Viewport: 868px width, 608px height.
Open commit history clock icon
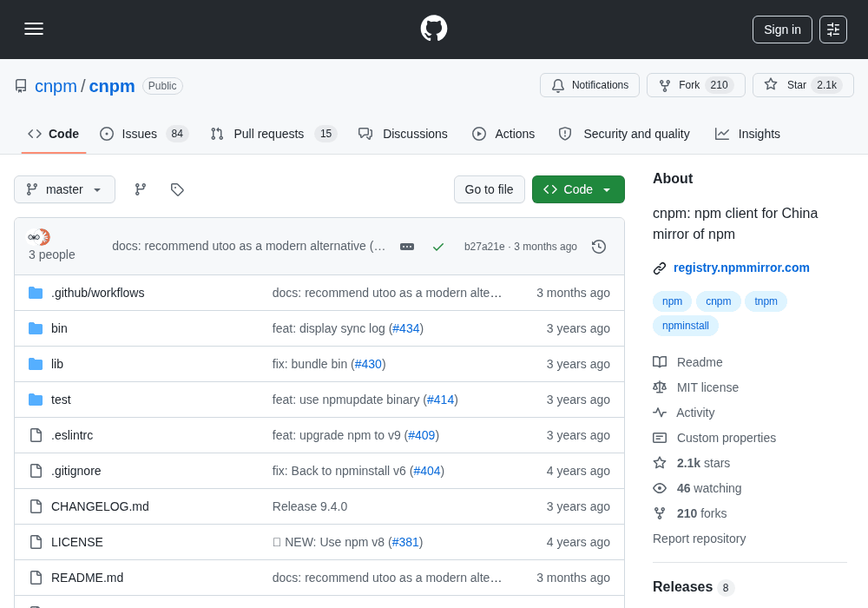tap(598, 247)
